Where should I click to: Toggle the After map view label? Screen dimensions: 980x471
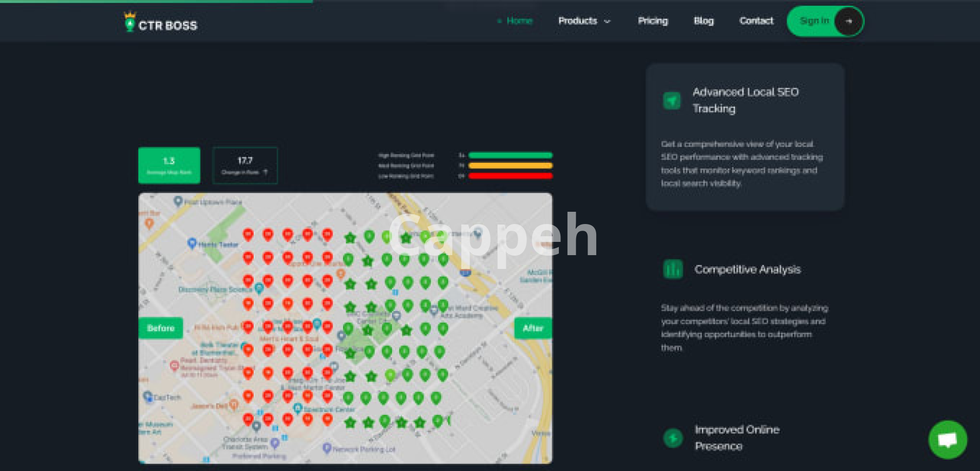(532, 328)
